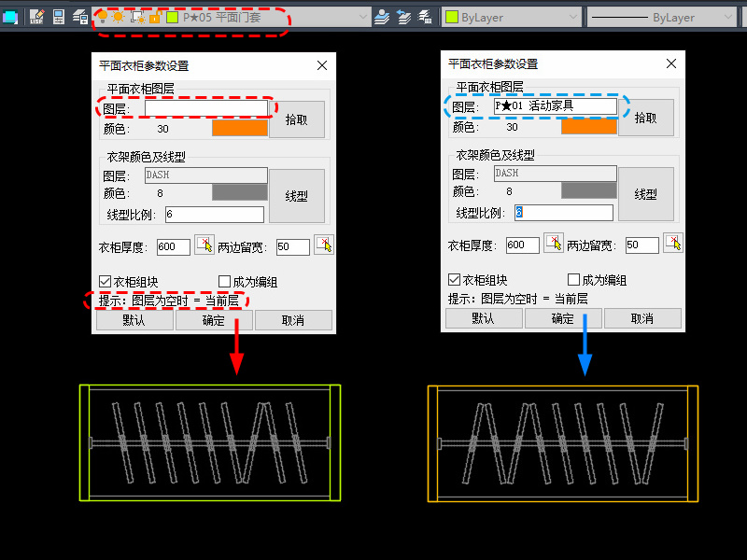Toggle 成为编组 checkbox in right dialog
The width and height of the screenshot is (747, 560).
coord(573,279)
